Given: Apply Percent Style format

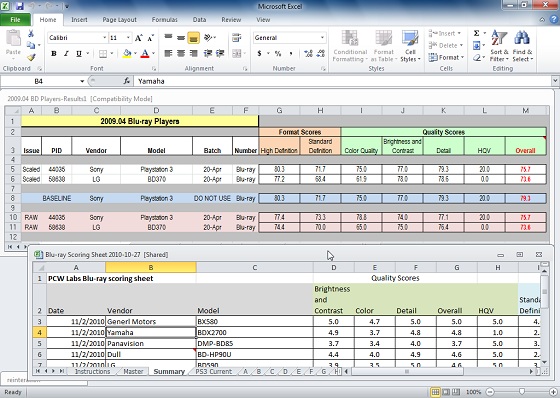Looking at the screenshot, I should pyautogui.click(x=278, y=54).
